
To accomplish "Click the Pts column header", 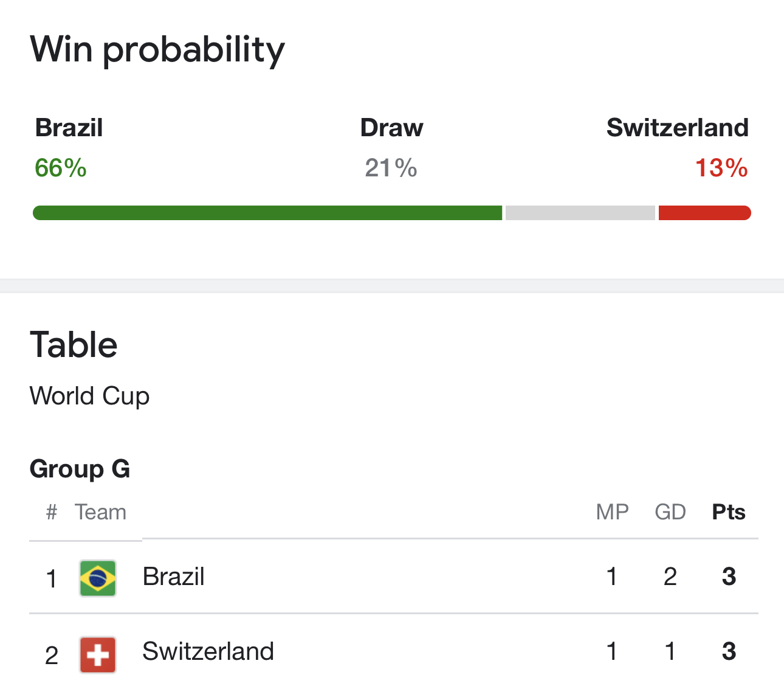I will [x=728, y=512].
